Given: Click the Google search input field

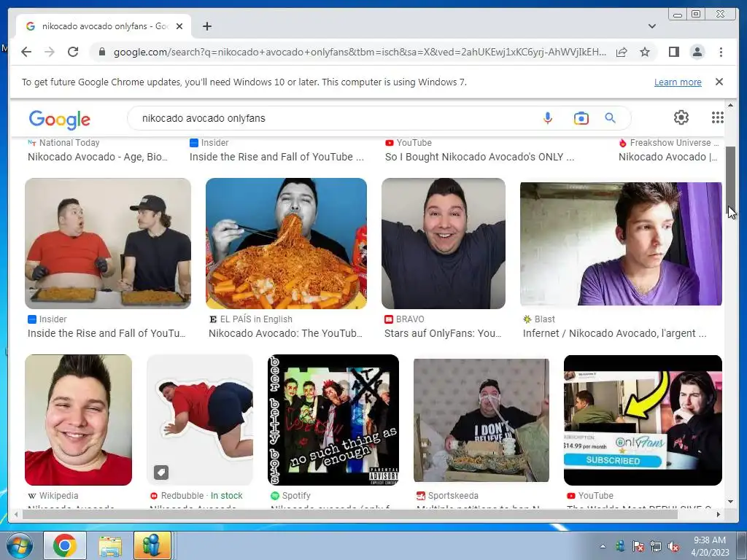Looking at the screenshot, I should pyautogui.click(x=333, y=118).
